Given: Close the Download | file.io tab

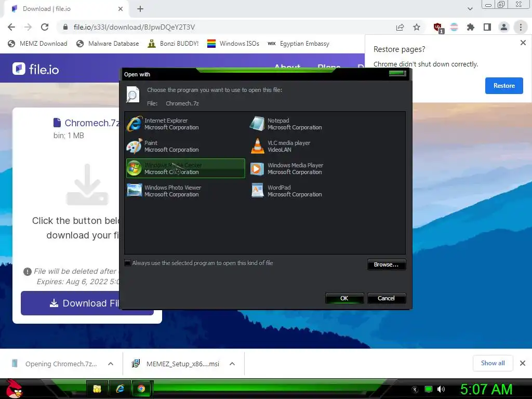Looking at the screenshot, I should pyautogui.click(x=121, y=9).
